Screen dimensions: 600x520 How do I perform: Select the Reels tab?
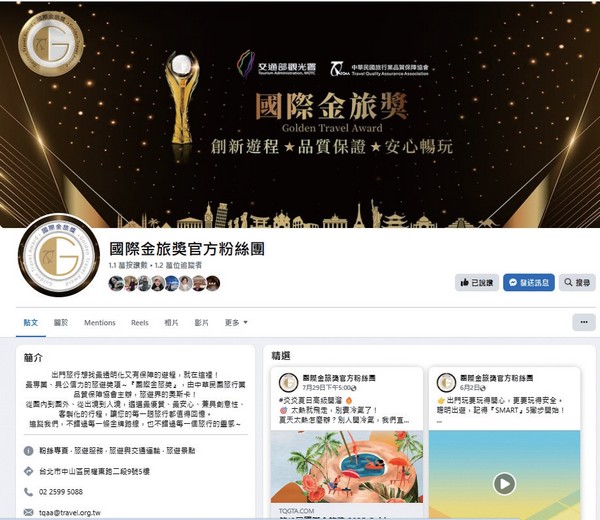pos(140,323)
